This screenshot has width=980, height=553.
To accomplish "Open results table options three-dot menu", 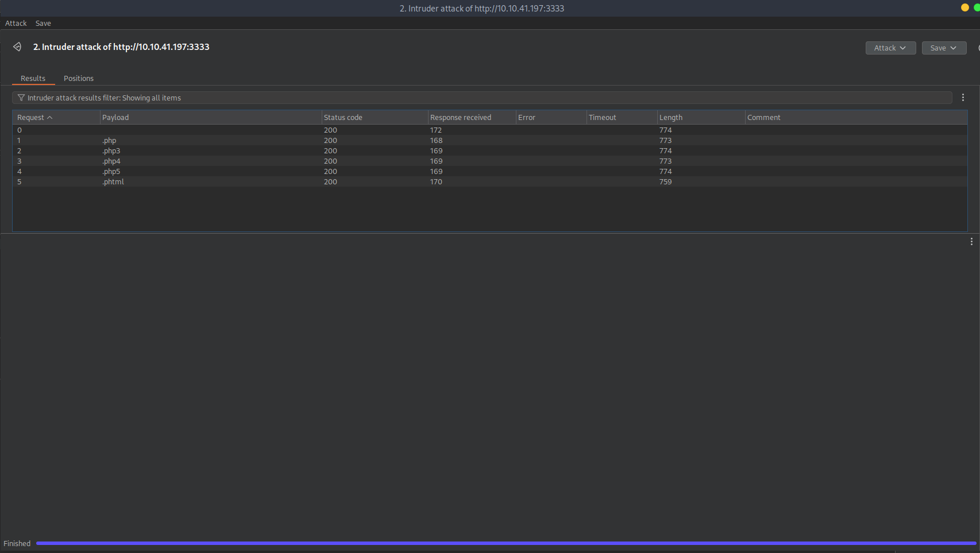I will [x=963, y=98].
